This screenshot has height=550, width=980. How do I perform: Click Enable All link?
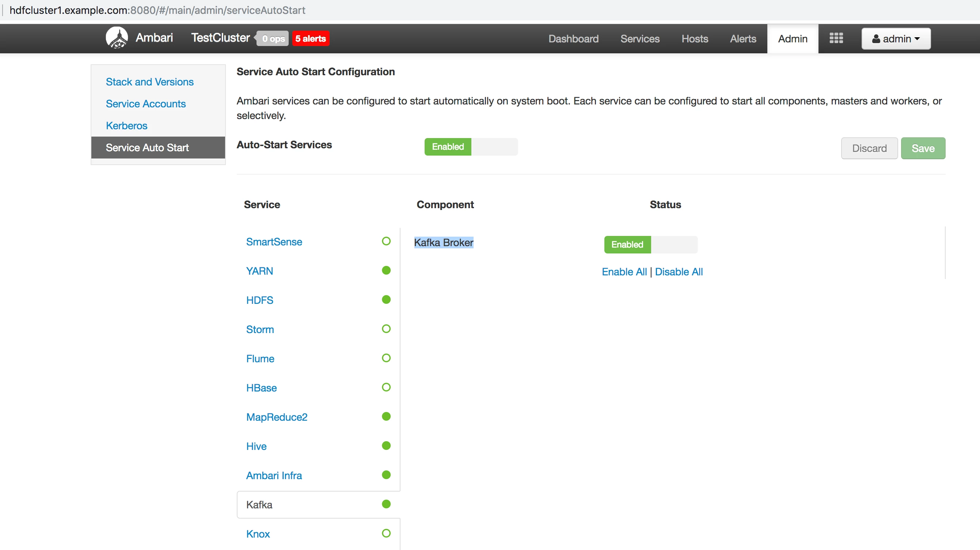624,272
